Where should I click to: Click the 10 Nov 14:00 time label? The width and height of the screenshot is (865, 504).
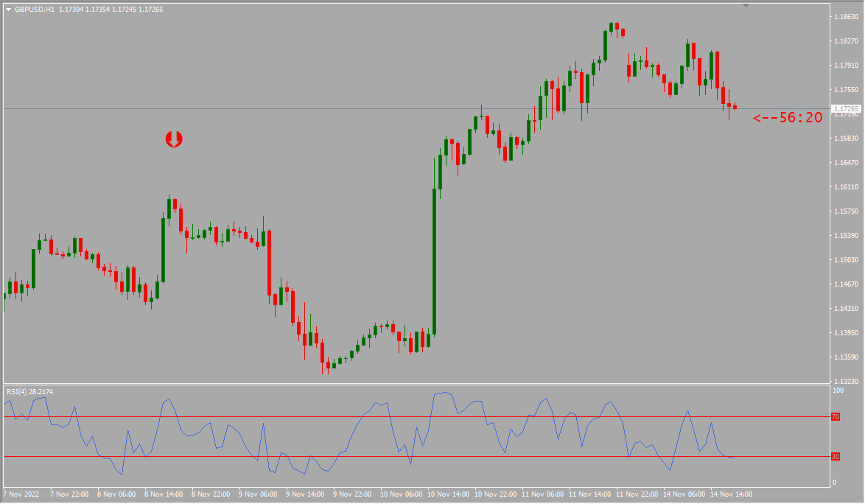(x=449, y=494)
